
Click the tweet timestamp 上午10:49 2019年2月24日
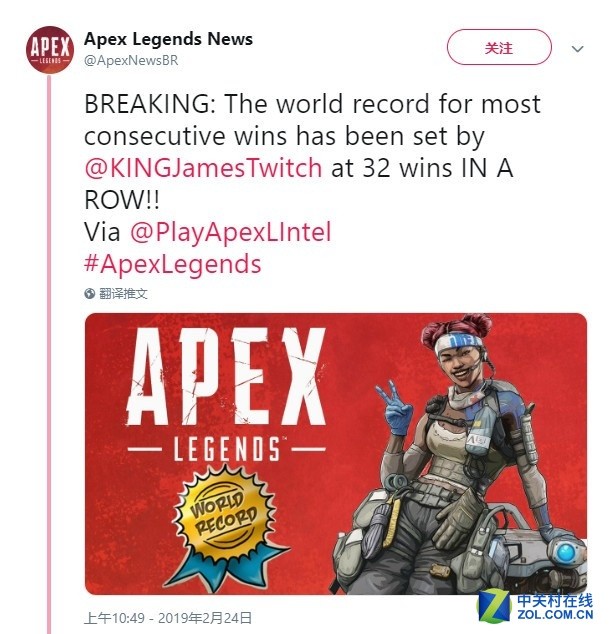[168, 618]
